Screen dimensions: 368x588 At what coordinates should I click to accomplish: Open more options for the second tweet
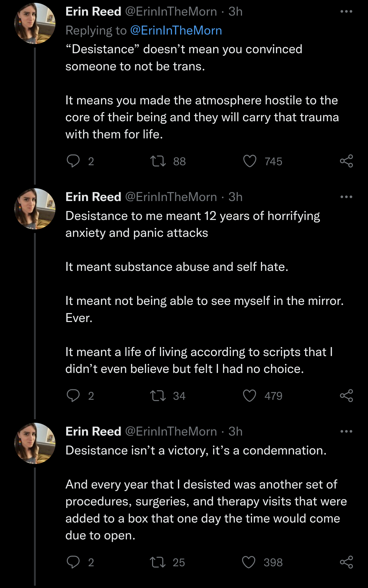346,197
